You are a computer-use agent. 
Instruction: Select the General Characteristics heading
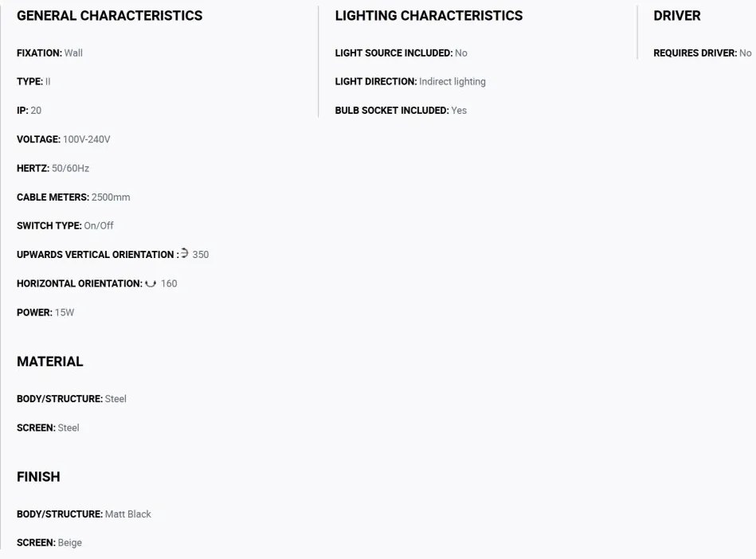(x=109, y=16)
